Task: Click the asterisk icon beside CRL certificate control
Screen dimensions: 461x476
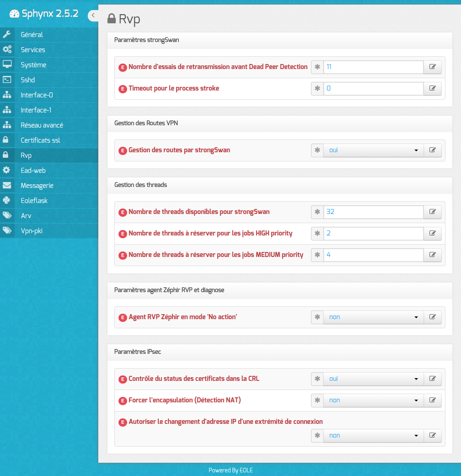Action: [317, 379]
